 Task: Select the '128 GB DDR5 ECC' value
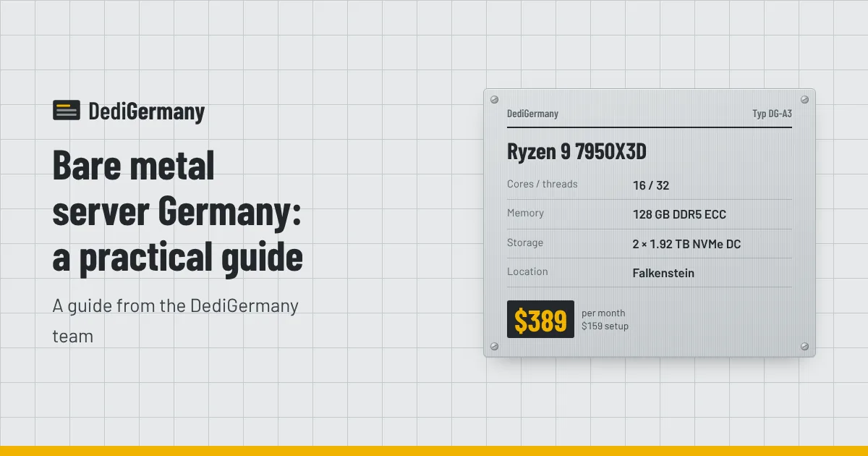[x=679, y=214]
